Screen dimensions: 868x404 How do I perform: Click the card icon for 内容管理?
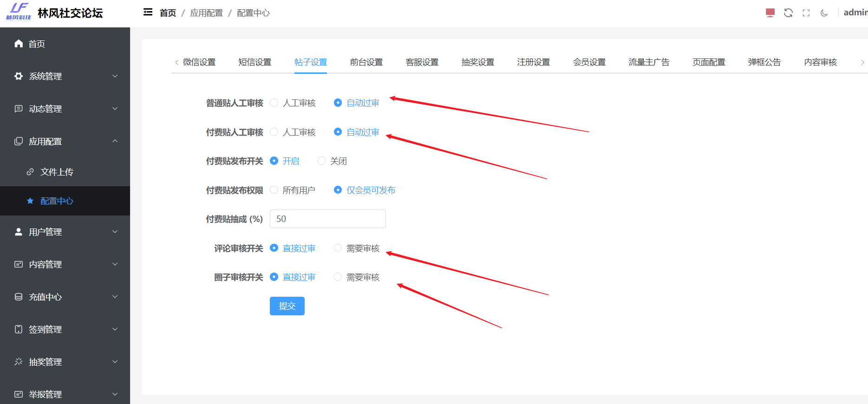(19, 264)
